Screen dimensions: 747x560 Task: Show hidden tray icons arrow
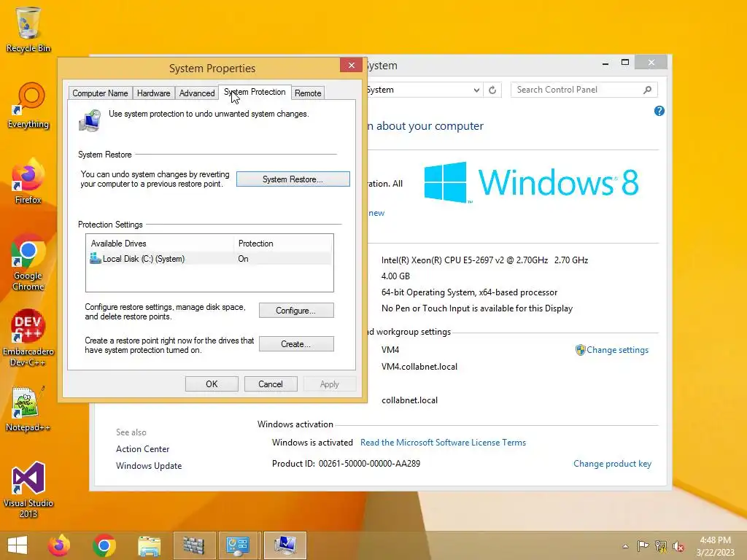pyautogui.click(x=625, y=546)
